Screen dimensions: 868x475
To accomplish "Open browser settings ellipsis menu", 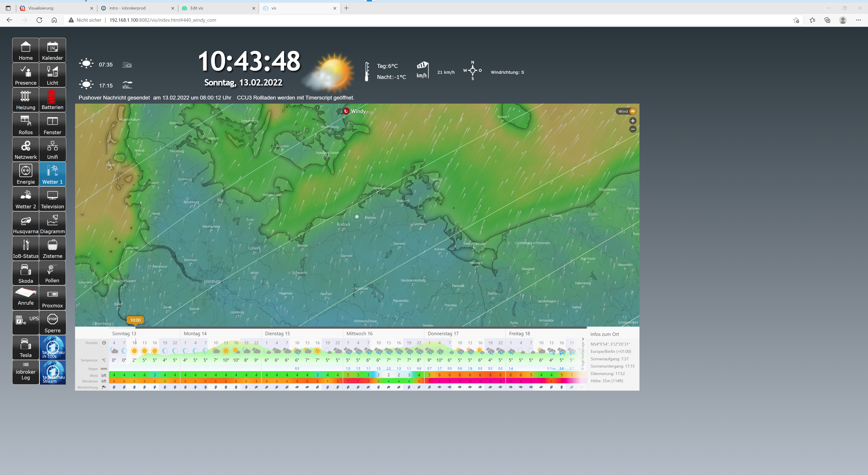I will tap(858, 20).
